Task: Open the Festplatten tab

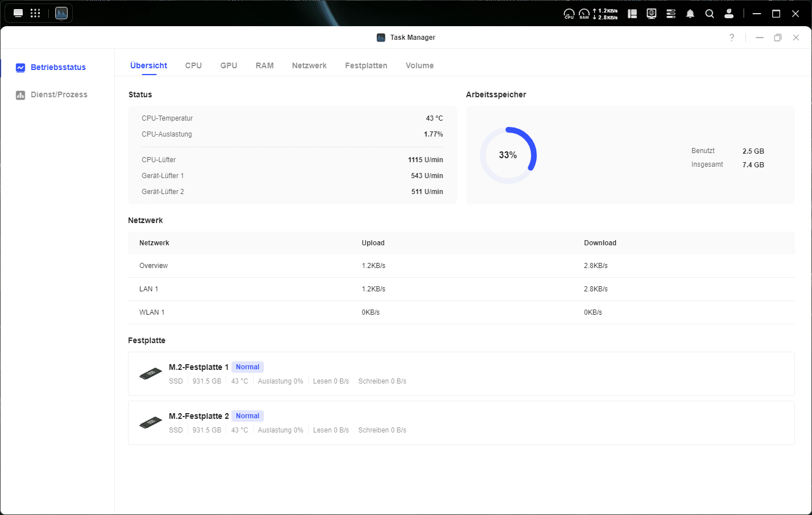Action: coord(366,65)
